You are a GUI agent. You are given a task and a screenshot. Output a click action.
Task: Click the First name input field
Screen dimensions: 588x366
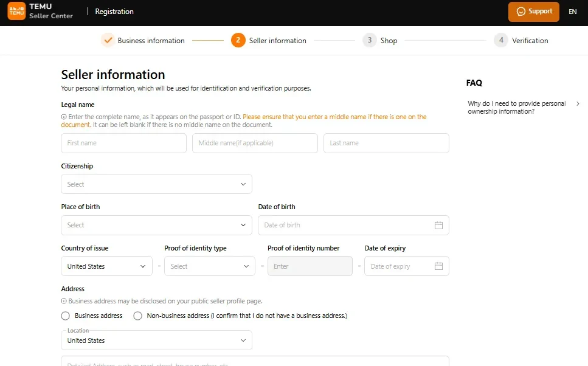point(123,143)
